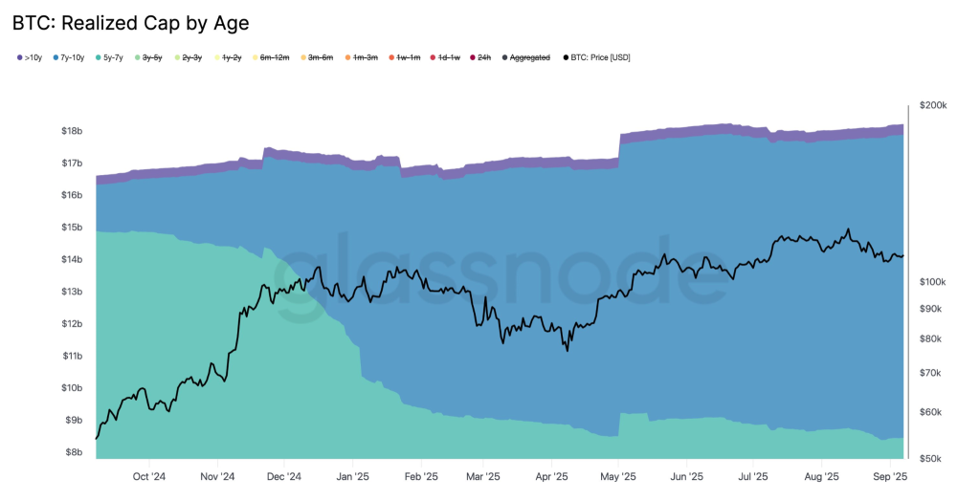980x501 pixels.
Task: Toggle the 5y-7y legend entry
Action: (x=113, y=58)
